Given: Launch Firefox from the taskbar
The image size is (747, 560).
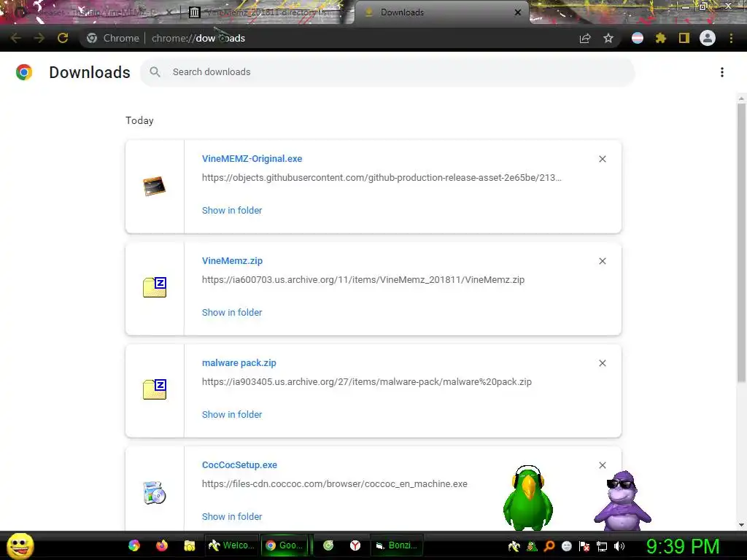Looking at the screenshot, I should point(162,545).
